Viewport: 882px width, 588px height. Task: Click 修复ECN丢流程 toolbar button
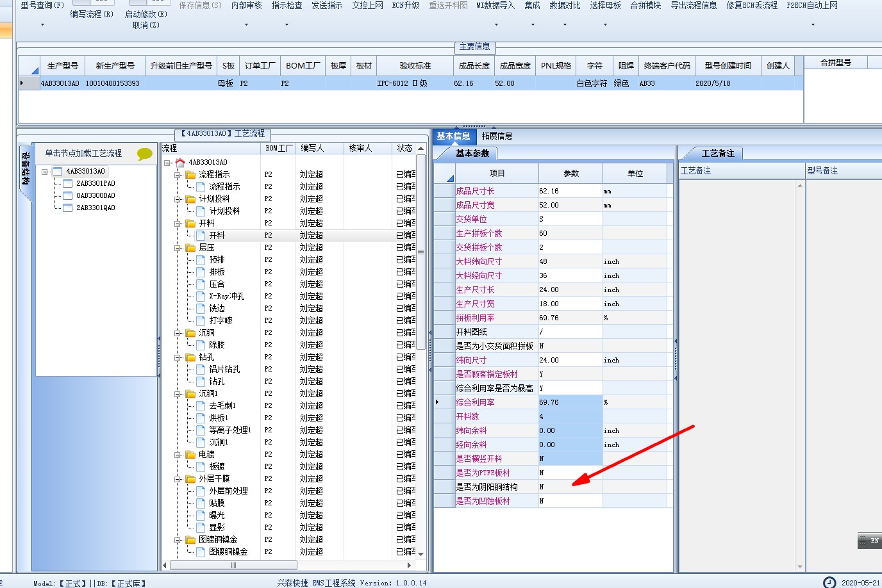coord(752,5)
